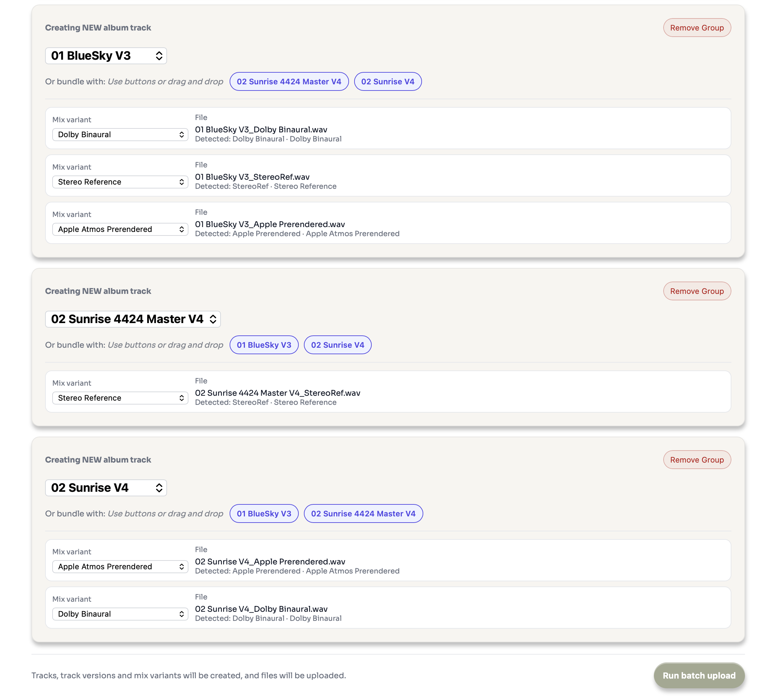
Task: Remove the 02 Sunrise 4424 Master V4 group
Action: click(x=696, y=291)
